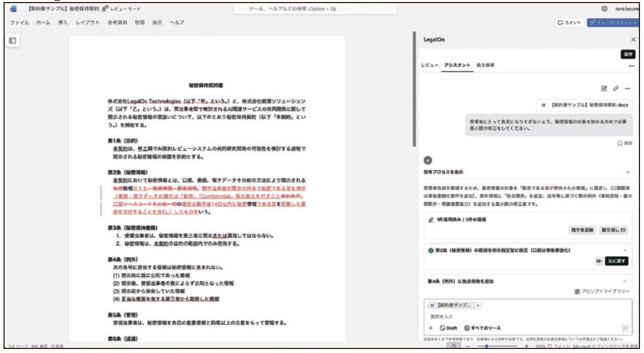Screen dimensions: 644x353
Task: Click the black 元に戻す button
Action: point(617,261)
